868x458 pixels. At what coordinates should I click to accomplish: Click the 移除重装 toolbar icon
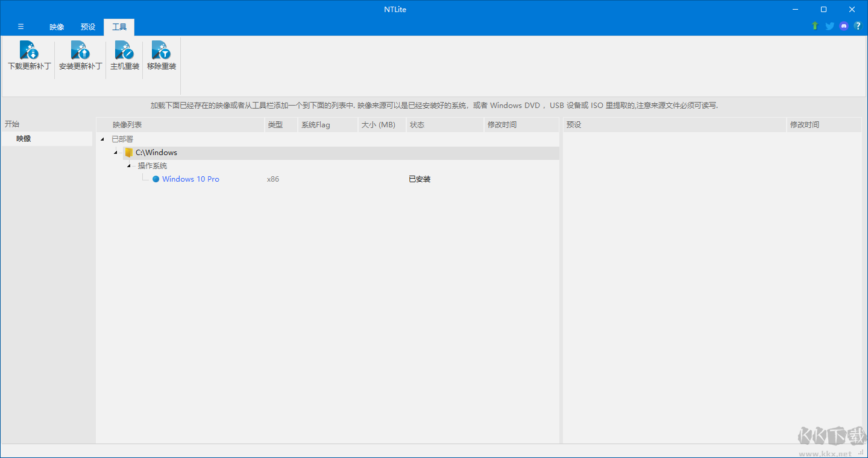(x=161, y=50)
